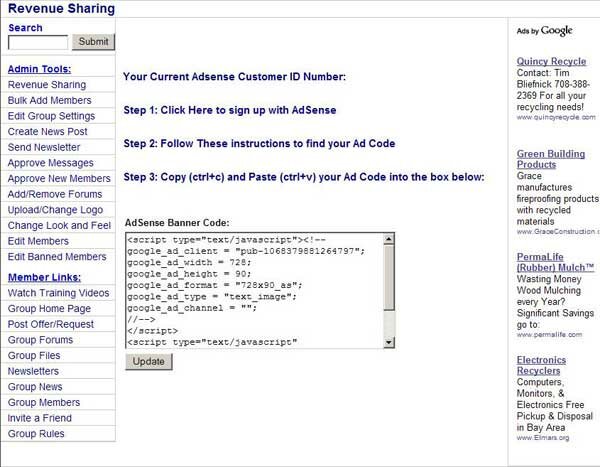Viewport: 600px width, 467px height.
Task: Open the Electronics Recyclers ad
Action: click(x=541, y=365)
